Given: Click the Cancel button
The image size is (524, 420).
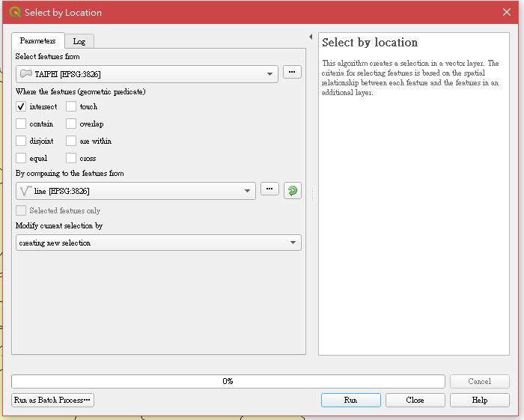Looking at the screenshot, I should (480, 381).
